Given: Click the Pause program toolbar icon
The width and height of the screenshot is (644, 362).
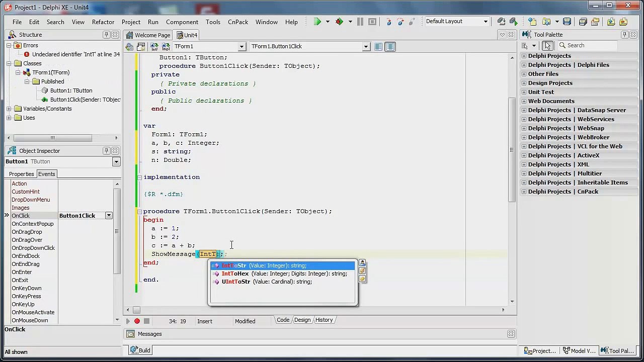Looking at the screenshot, I should point(360,22).
